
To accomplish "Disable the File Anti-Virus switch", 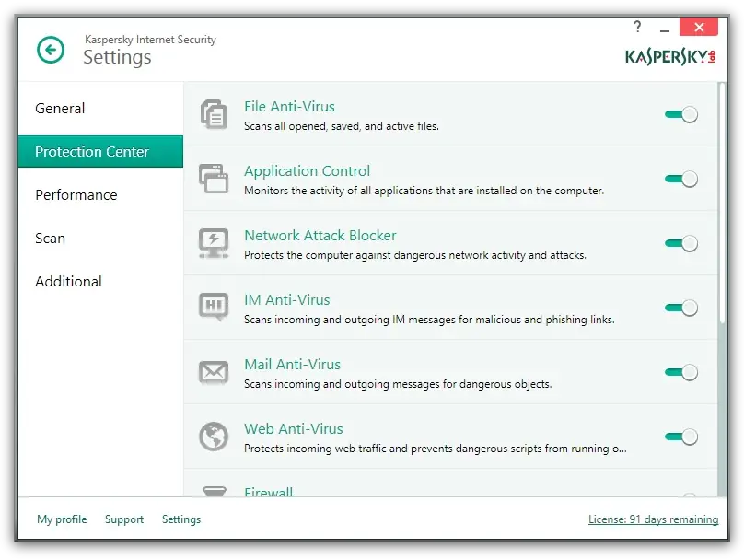I will (x=681, y=114).
